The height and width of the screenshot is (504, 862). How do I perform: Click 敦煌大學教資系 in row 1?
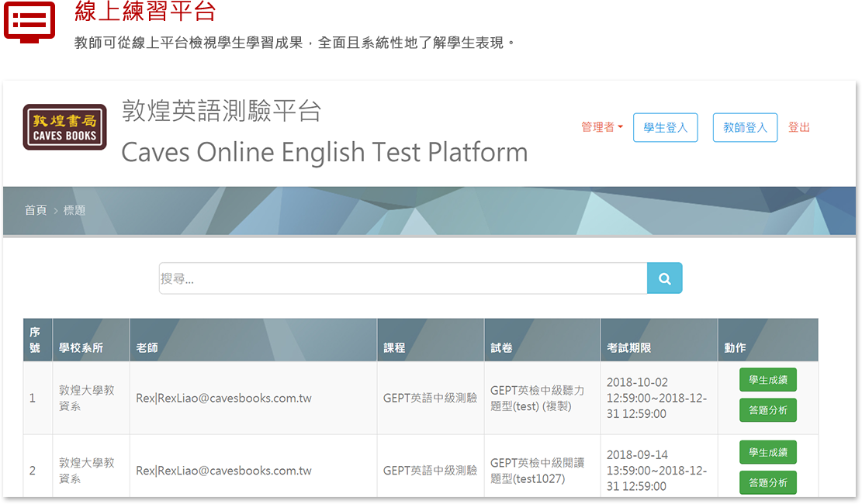point(91,398)
